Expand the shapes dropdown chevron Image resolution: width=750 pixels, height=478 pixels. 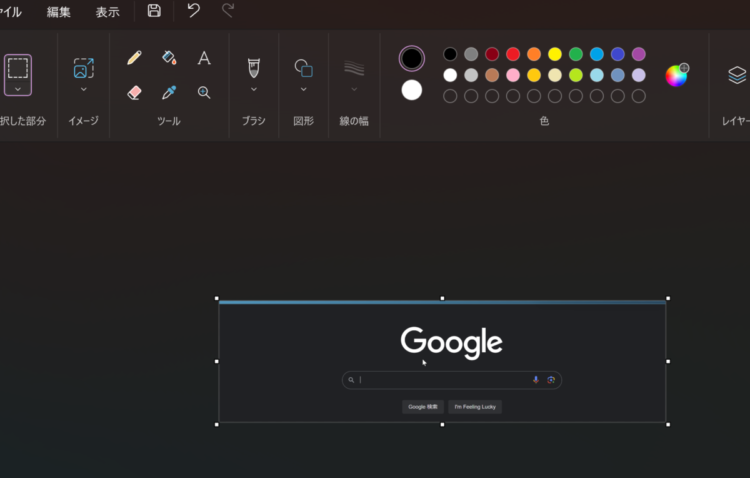point(303,89)
